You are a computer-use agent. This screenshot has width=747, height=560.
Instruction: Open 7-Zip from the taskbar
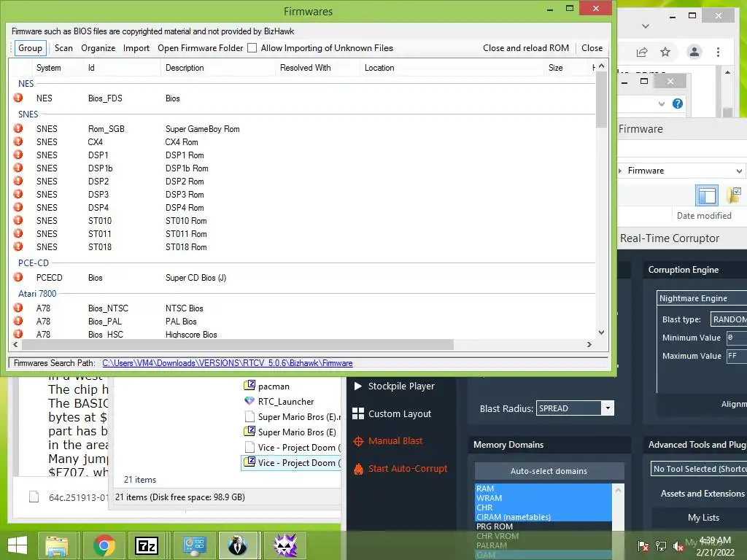point(146,545)
